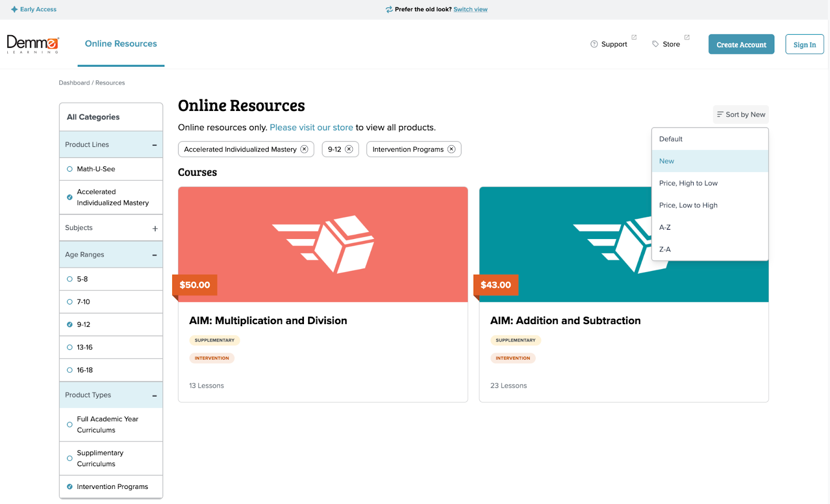
Task: Click AIM: Addition and Subtraction title
Action: click(565, 321)
